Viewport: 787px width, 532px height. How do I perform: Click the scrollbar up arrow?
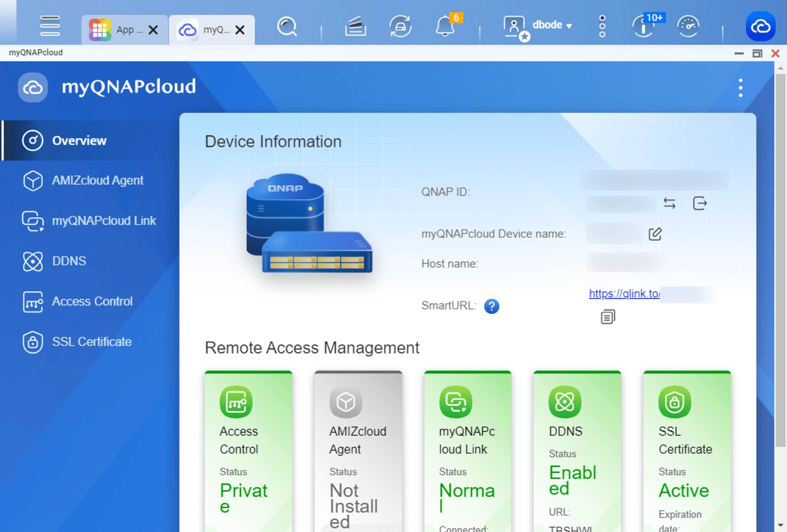780,68
